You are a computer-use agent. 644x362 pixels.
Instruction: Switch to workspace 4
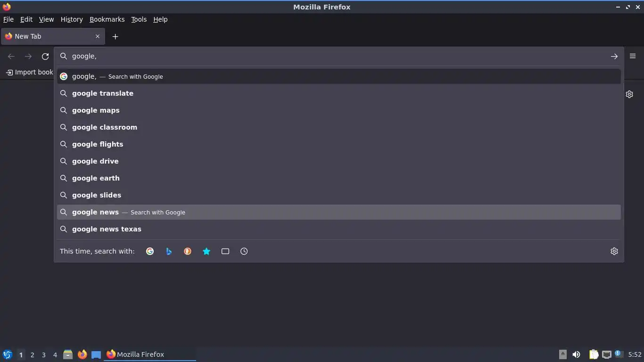coord(55,355)
